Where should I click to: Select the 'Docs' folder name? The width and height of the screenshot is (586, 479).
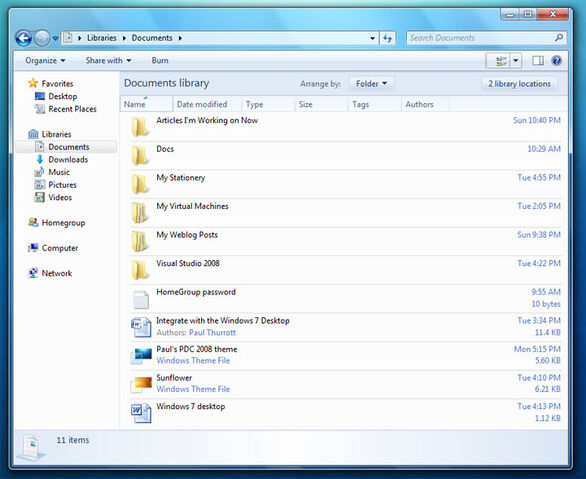tap(165, 149)
